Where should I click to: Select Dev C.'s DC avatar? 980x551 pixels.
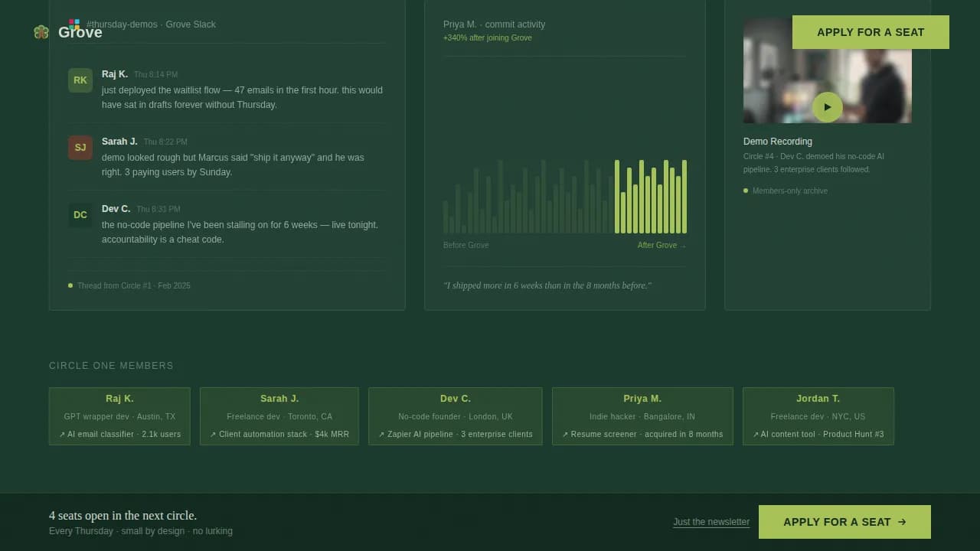[x=80, y=215]
